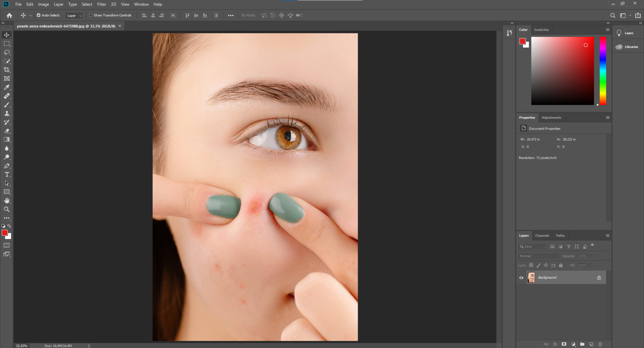Switch to the Adjustments tab

coord(551,117)
